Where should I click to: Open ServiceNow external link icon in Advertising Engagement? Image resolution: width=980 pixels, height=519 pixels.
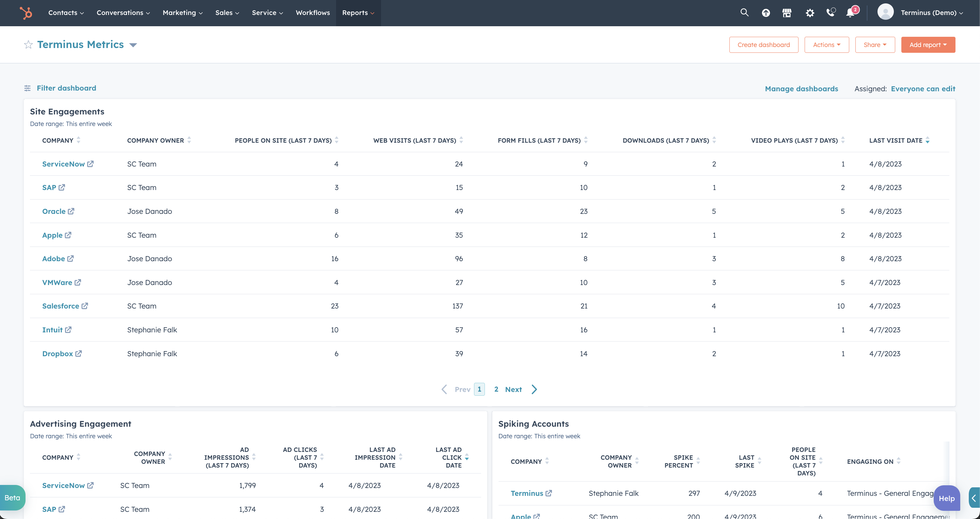90,485
